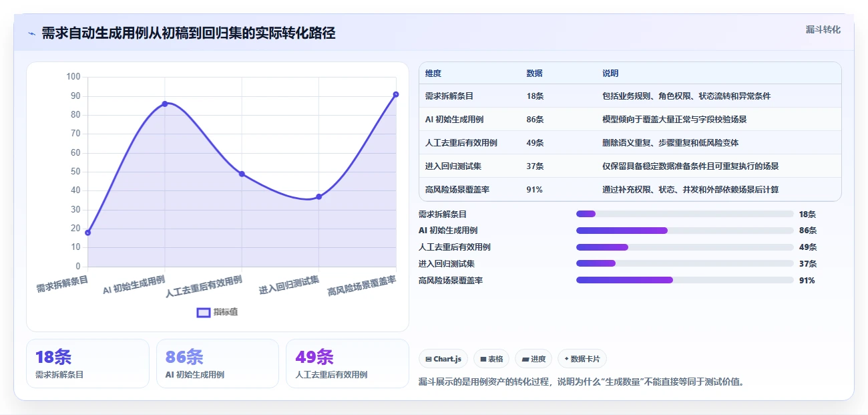Click the page title 需求自动生成用例…转化路径
The image size is (868, 415).
point(188,33)
